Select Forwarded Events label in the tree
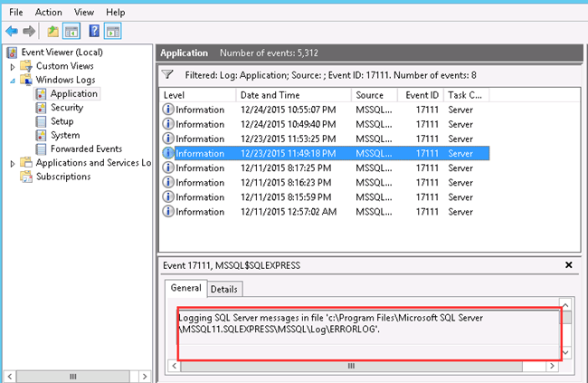 (87, 149)
